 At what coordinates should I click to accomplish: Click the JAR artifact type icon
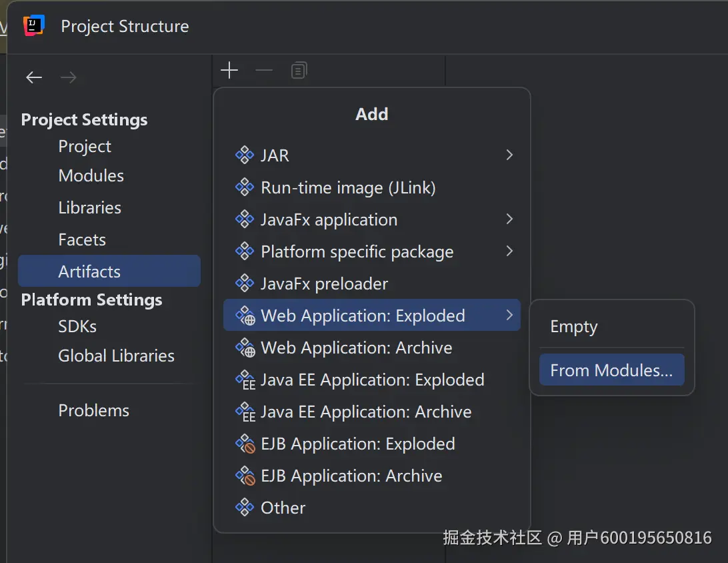[245, 155]
